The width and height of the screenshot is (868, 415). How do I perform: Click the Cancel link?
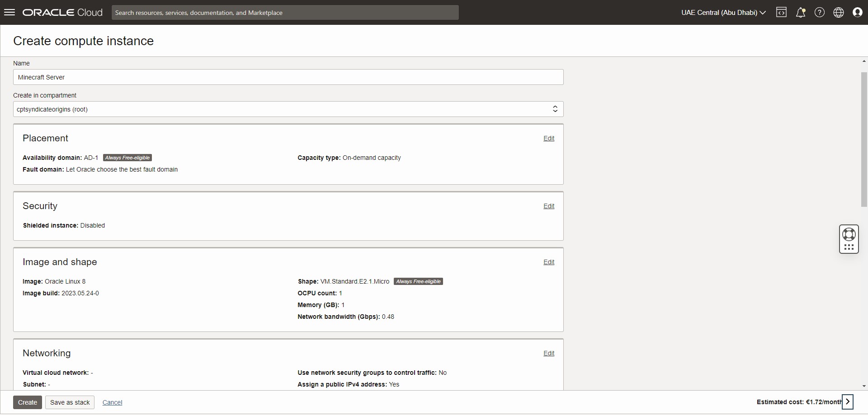pos(112,402)
